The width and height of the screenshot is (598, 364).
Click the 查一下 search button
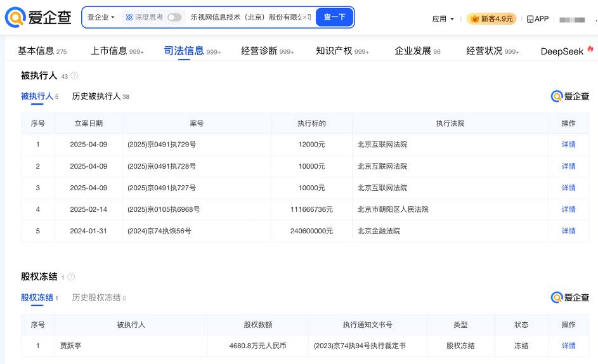(x=334, y=17)
